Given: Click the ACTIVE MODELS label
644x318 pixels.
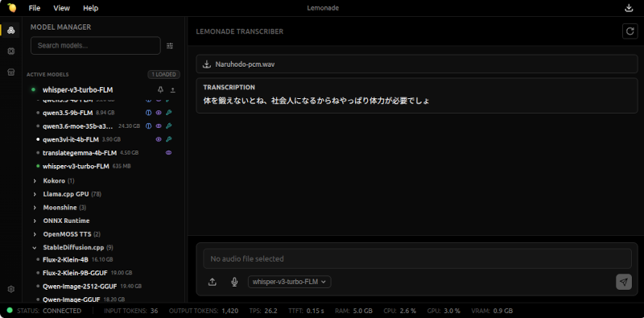Looking at the screenshot, I should 47,75.
